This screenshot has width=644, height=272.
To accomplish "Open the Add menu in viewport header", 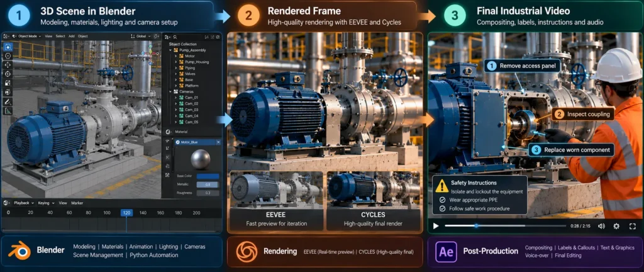I will click(72, 36).
